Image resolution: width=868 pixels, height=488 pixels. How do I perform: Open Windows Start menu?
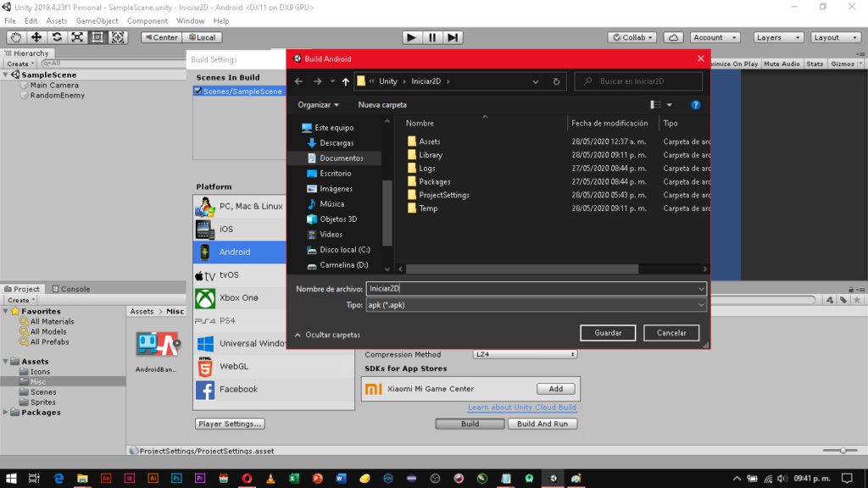pos(11,478)
